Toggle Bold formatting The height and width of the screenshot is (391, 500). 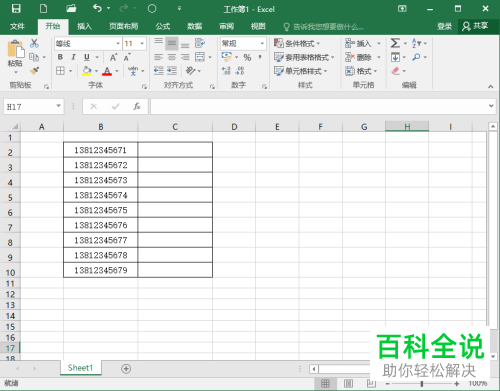coord(60,57)
